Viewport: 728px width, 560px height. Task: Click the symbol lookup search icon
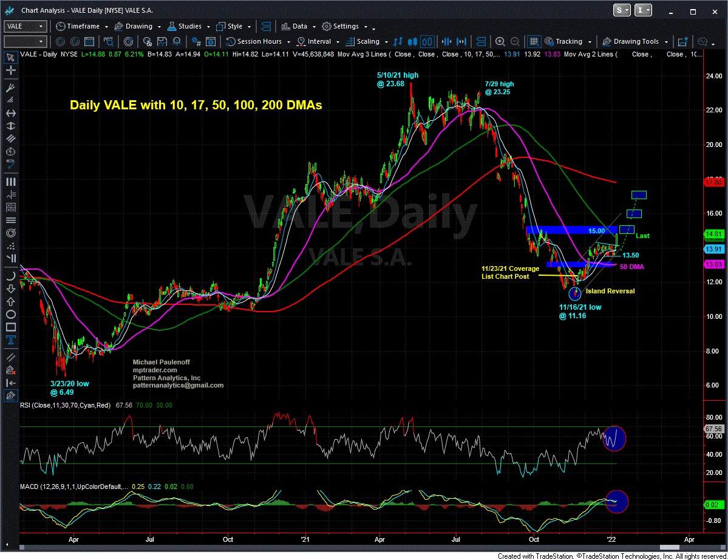pos(109,42)
